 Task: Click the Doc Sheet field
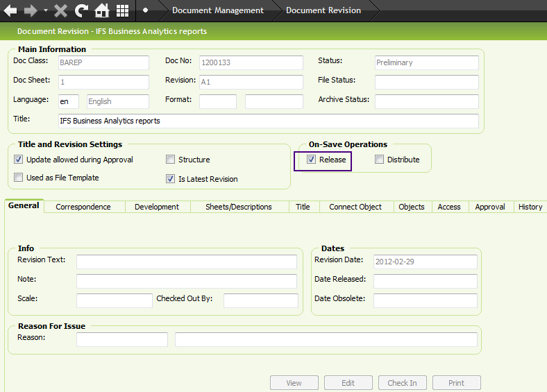[103, 82]
